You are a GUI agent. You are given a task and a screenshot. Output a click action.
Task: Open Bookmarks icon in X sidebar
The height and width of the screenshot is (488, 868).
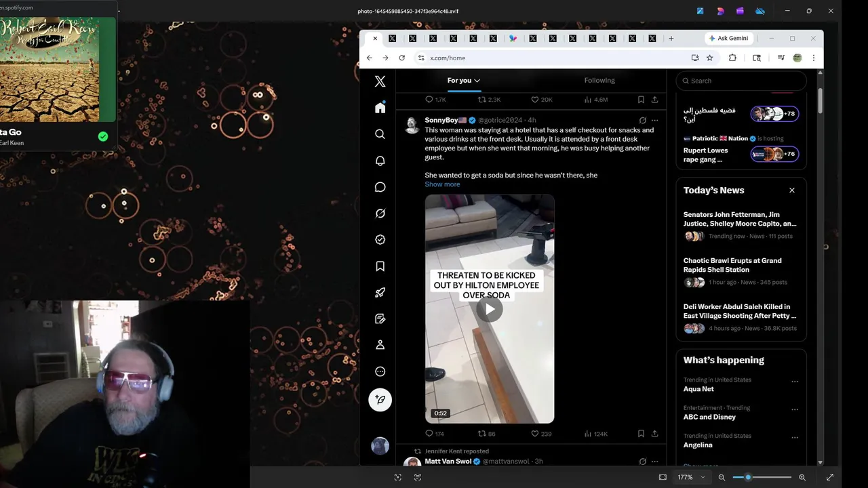click(380, 266)
